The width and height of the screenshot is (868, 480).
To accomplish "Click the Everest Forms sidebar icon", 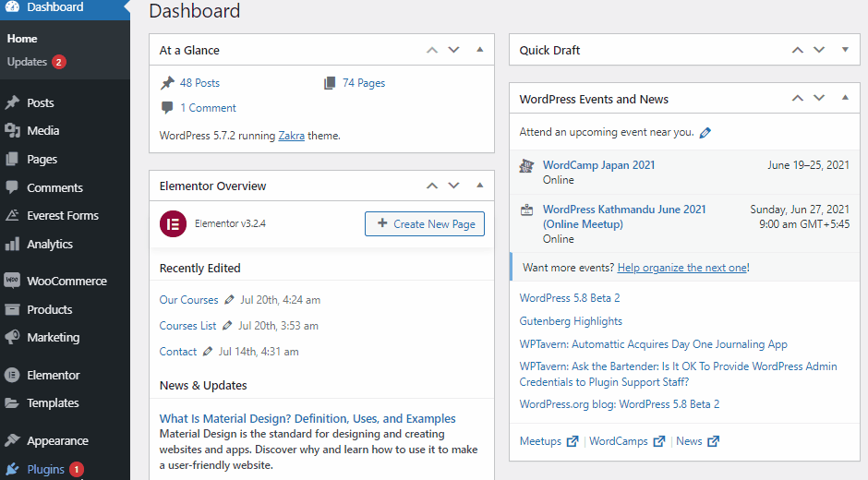I will point(12,216).
